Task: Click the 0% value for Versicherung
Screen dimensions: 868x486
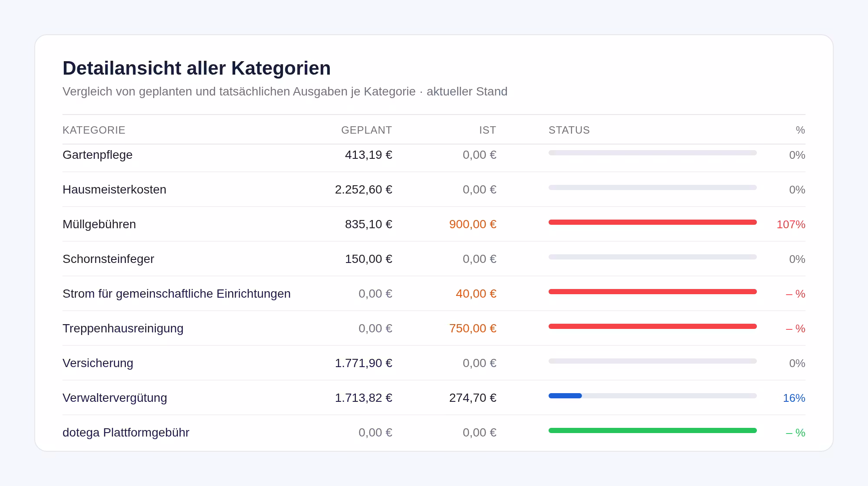Action: click(x=797, y=363)
